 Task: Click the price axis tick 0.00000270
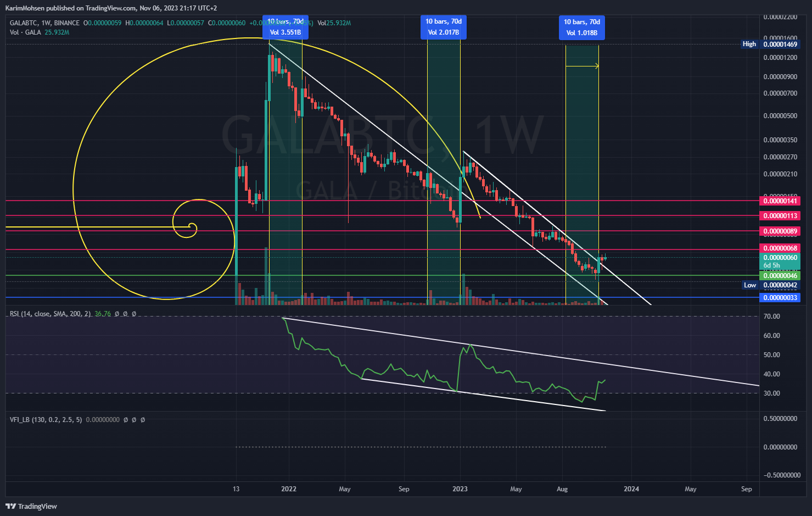[x=780, y=157]
